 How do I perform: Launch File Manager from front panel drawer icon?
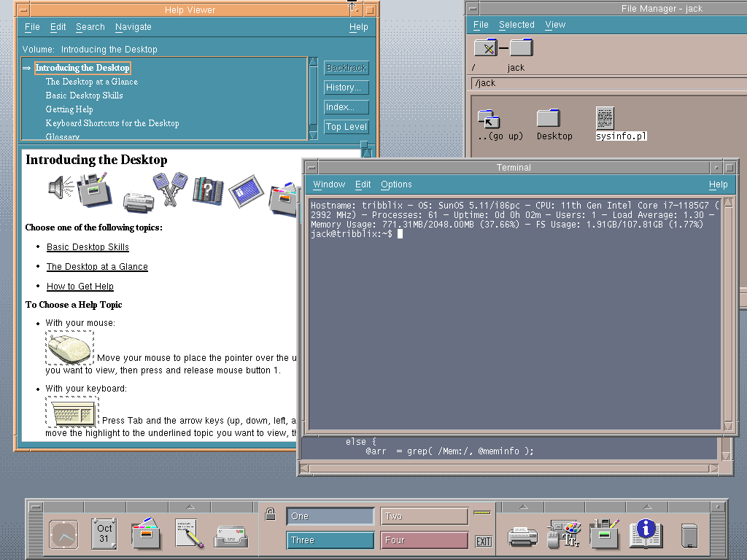point(147,534)
